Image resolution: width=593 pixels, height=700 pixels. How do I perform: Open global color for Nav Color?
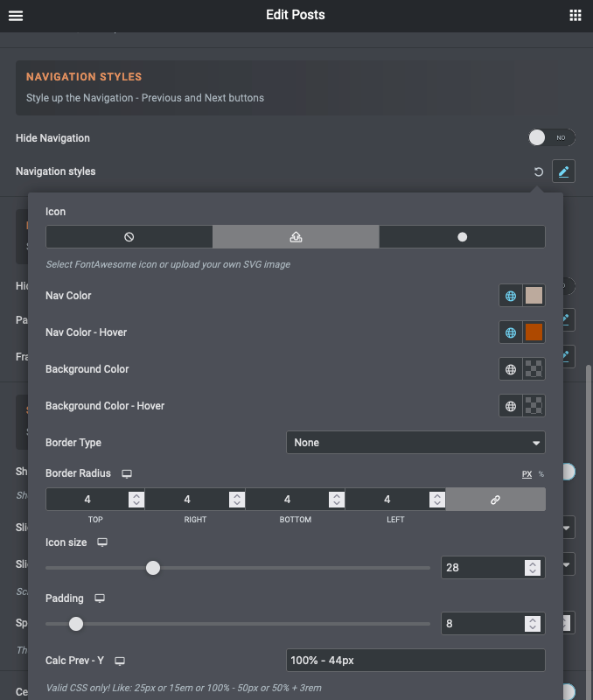coord(511,296)
